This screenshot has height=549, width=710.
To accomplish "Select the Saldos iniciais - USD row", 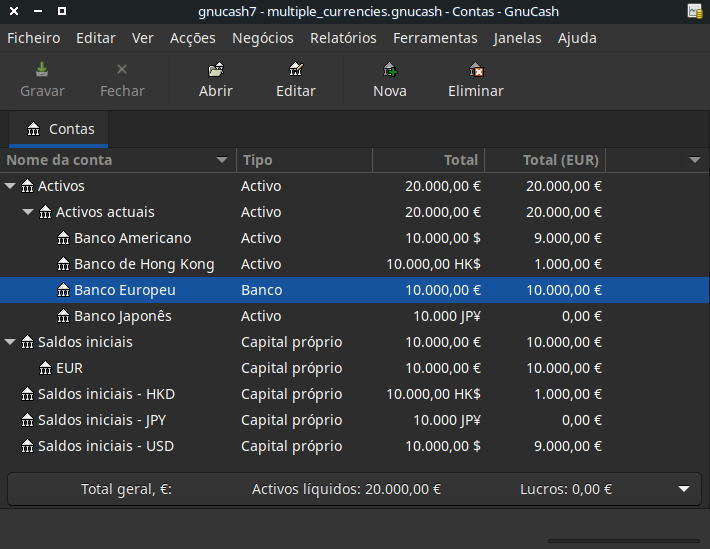I will [x=106, y=446].
